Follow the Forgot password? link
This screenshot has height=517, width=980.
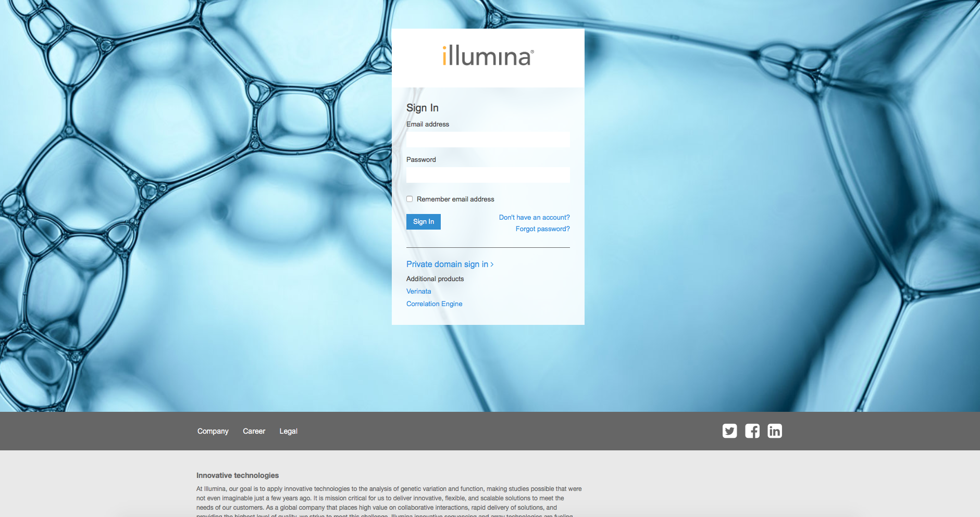point(542,229)
